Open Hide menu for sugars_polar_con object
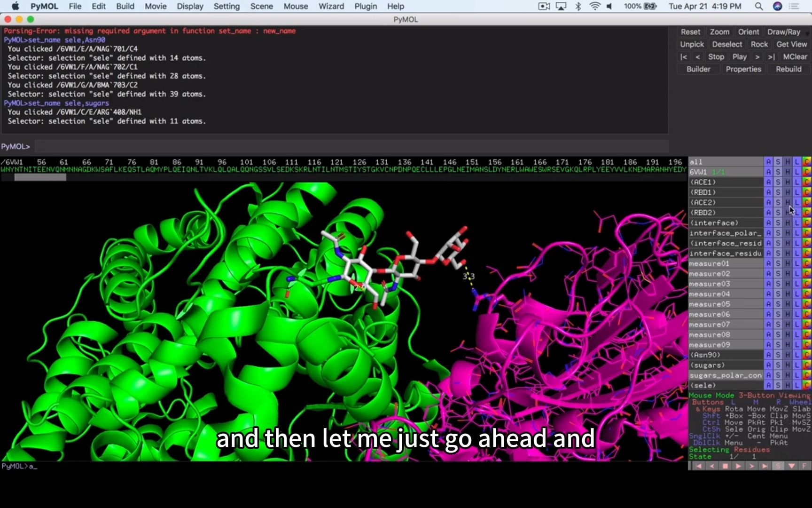This screenshot has width=812, height=508. pos(788,375)
